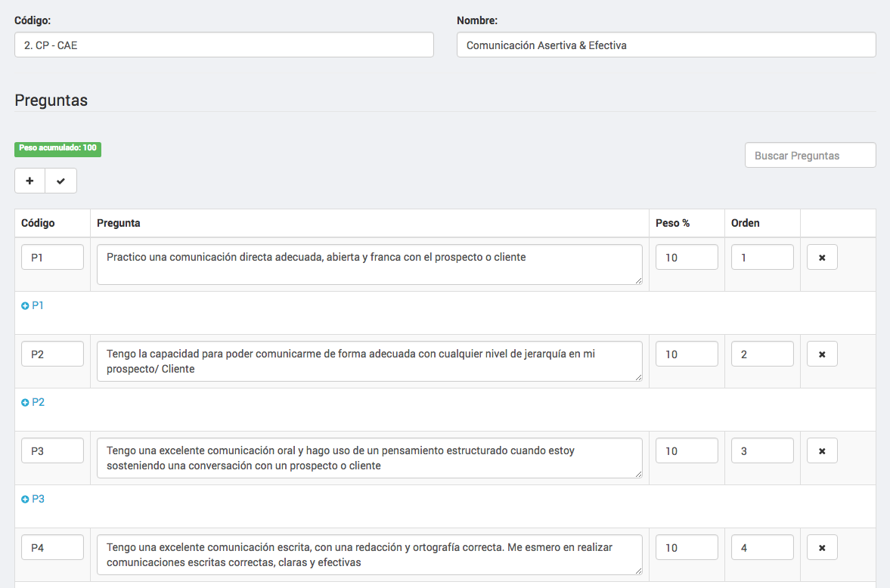The image size is (890, 588).
Task: Remove question P4 using x icon
Action: coord(822,548)
